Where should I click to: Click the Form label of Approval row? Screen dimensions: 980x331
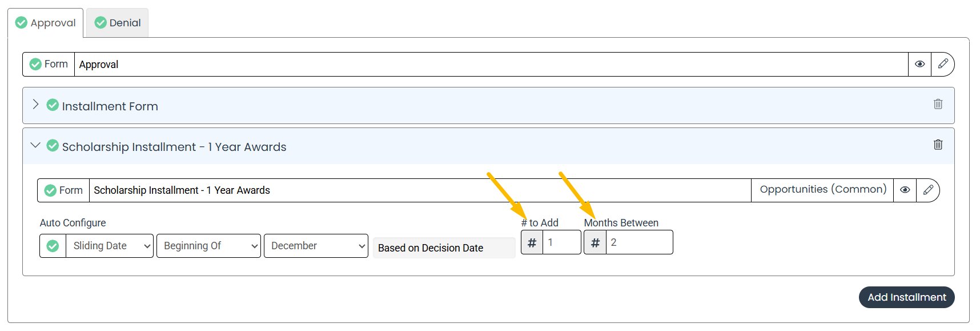click(x=56, y=64)
